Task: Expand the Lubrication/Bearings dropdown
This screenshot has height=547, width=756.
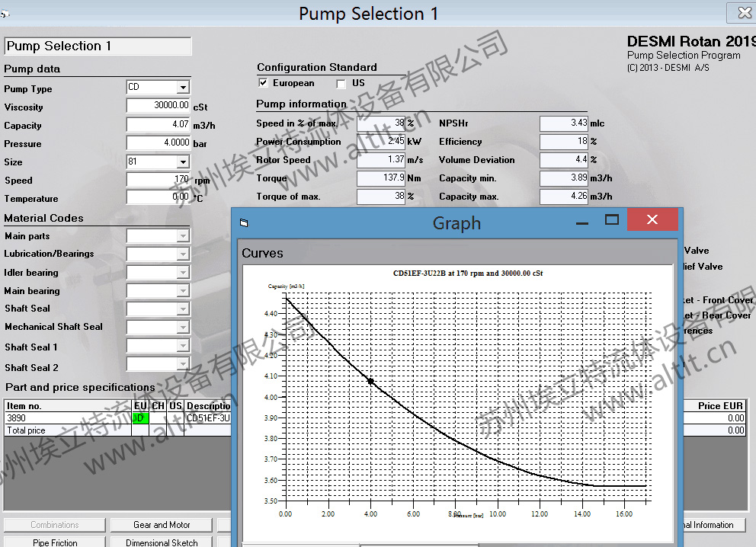Action: click(183, 254)
